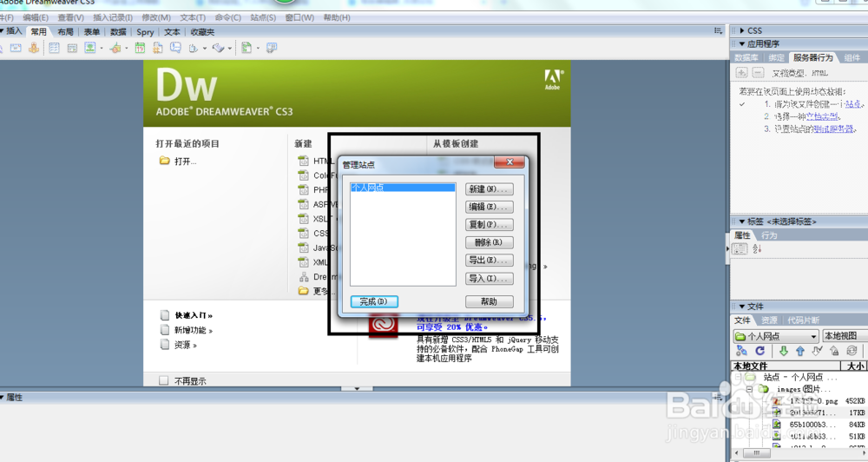This screenshot has width=868, height=462.
Task: Click 帮助 in the 管理站点 dialog
Action: 489,302
